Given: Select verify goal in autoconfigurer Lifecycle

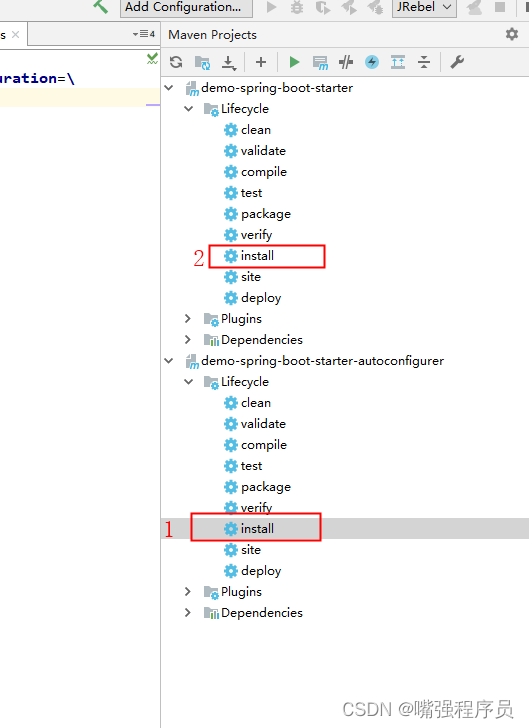Looking at the screenshot, I should (345, 507).
